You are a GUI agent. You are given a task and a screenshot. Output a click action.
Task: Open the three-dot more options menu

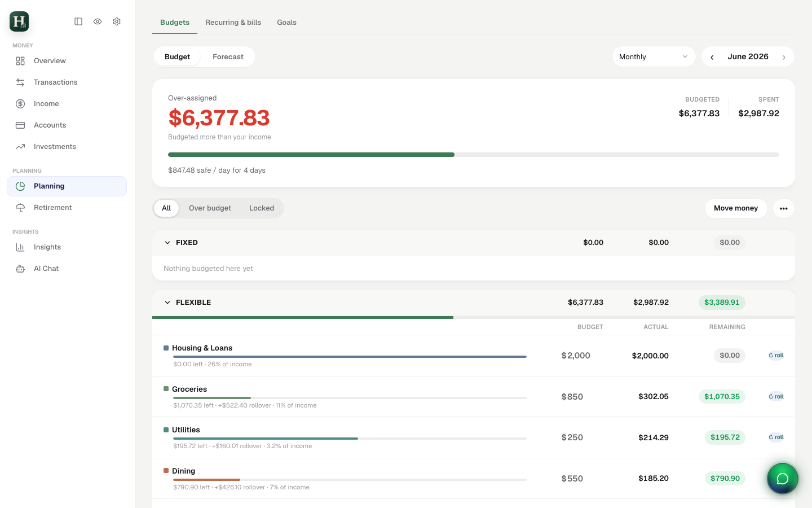(784, 208)
